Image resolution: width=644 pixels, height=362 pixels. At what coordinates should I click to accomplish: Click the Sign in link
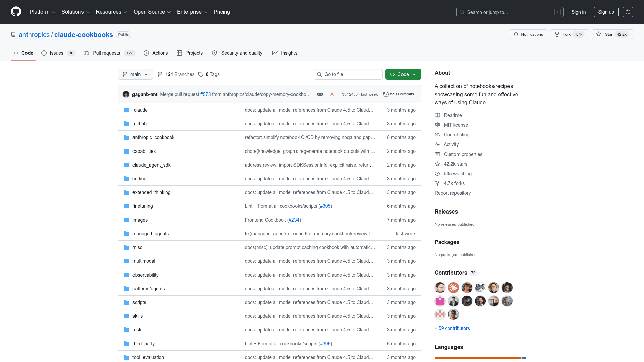[x=579, y=12]
